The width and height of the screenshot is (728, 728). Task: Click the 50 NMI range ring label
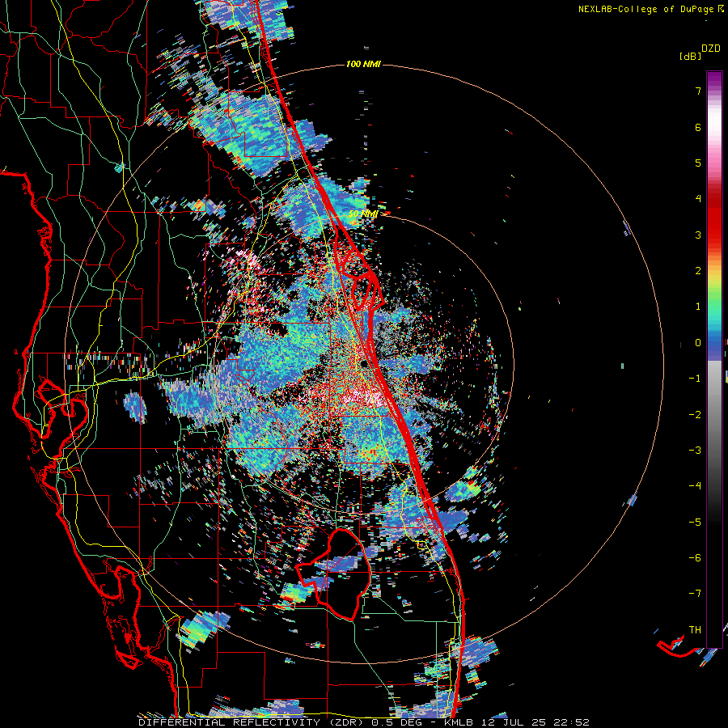pos(363,214)
